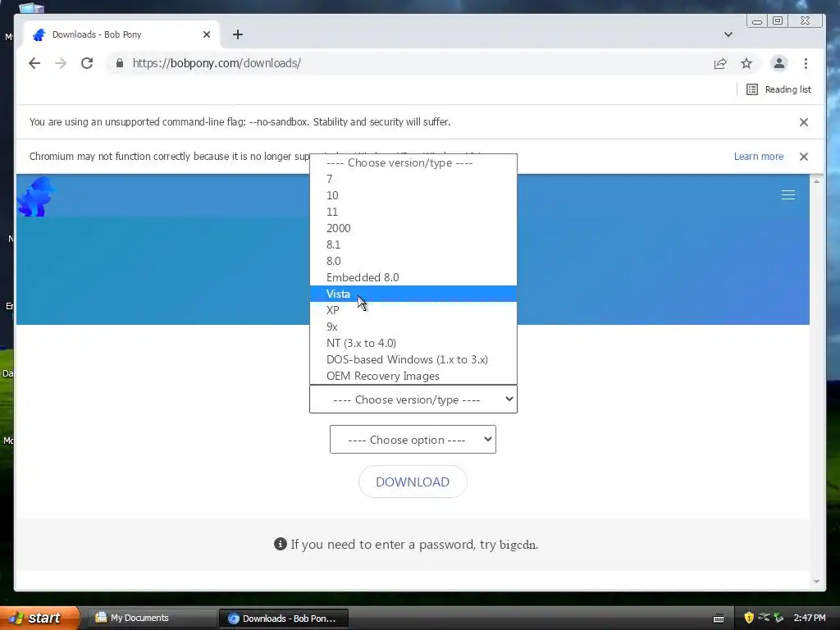The width and height of the screenshot is (840, 630).
Task: Select DOS-based Windows (1.x to 3.x)
Action: click(x=413, y=359)
